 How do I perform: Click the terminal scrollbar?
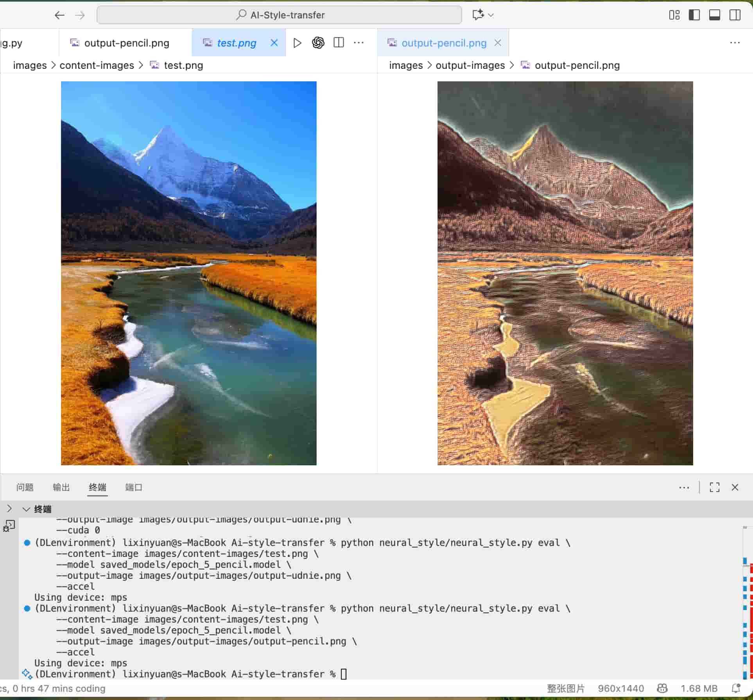pyautogui.click(x=745, y=602)
